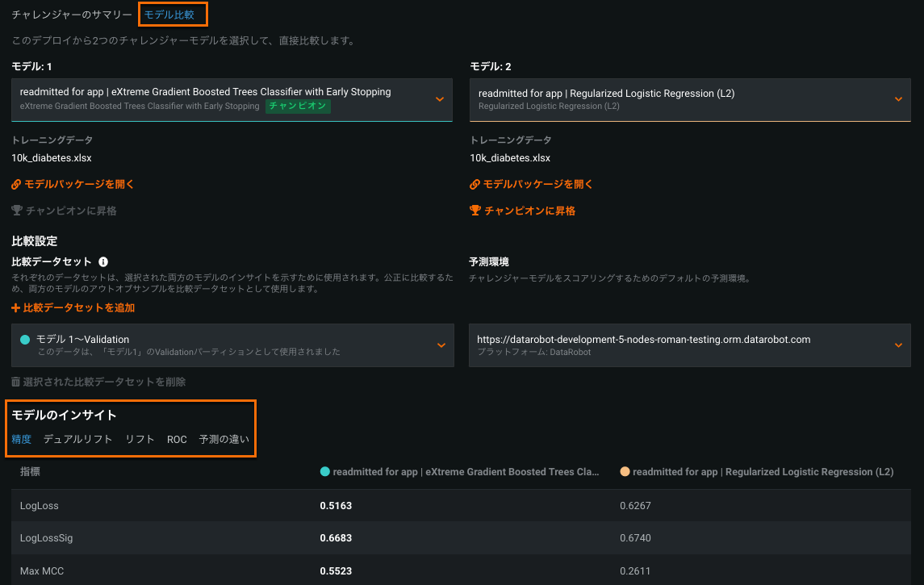Open the comparison dataset dropdown

click(x=441, y=345)
